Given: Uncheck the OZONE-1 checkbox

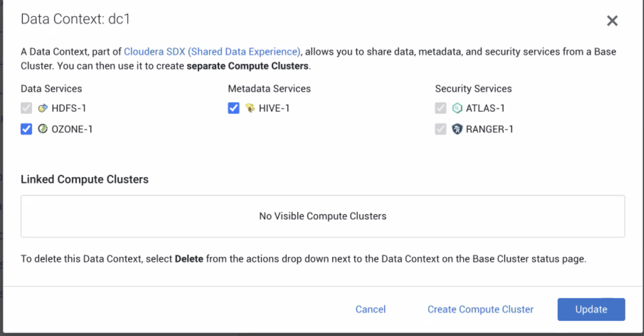Looking at the screenshot, I should [x=26, y=129].
